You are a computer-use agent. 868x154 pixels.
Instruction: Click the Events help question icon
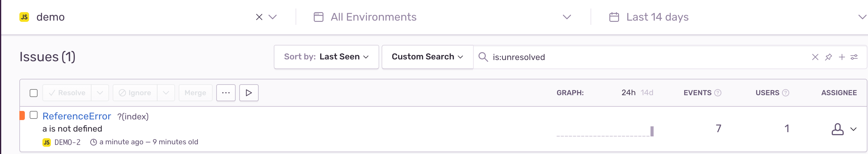pyautogui.click(x=718, y=93)
